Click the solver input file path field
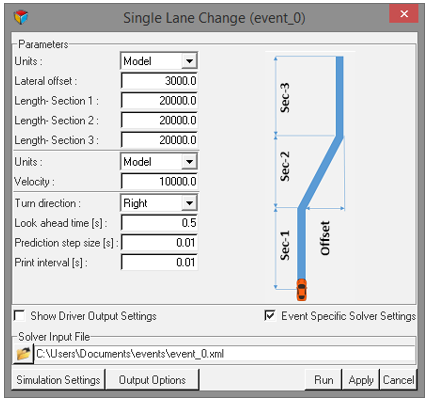The image size is (428, 400). (225, 354)
